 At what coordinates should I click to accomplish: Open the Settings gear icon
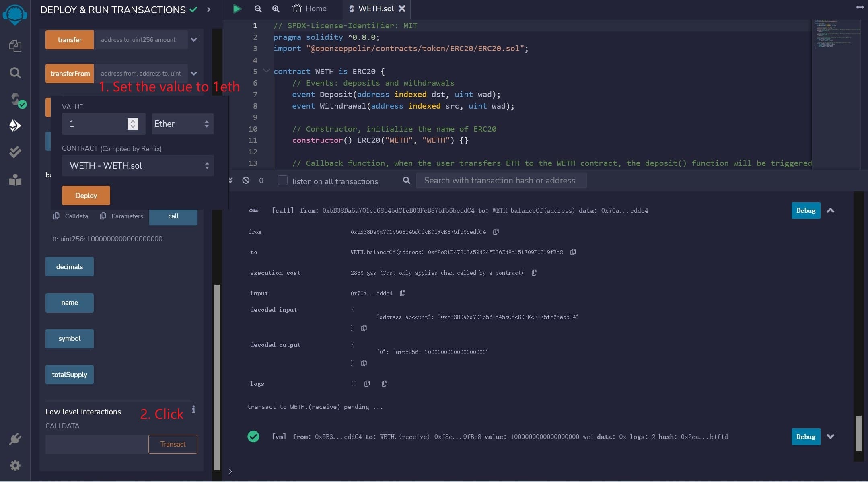15,466
